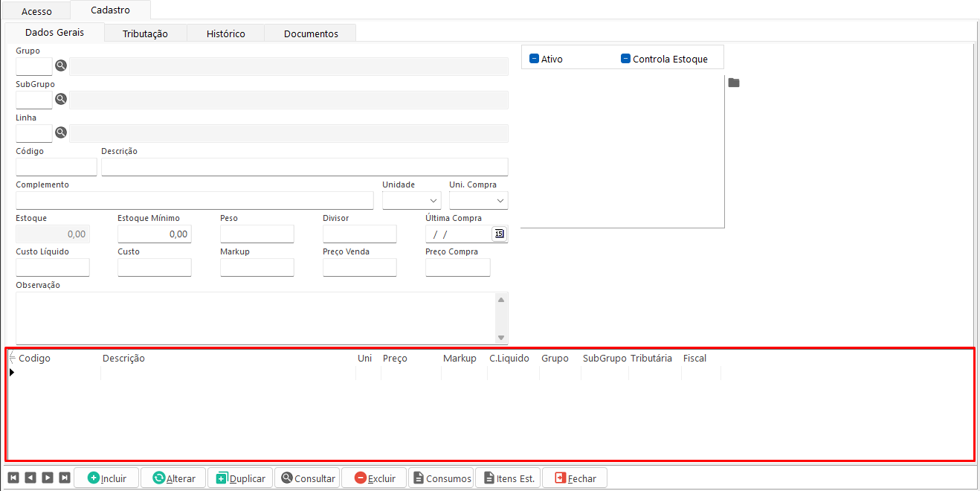Jump to the last record
This screenshot has width=980, height=491.
(65, 478)
